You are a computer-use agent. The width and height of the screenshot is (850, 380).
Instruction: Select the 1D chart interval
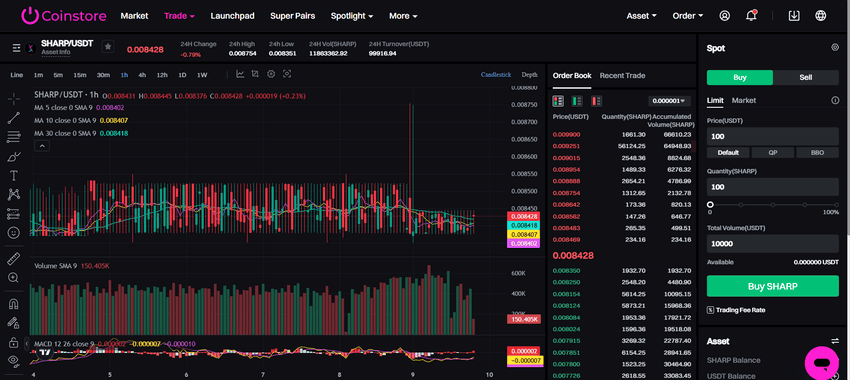(x=182, y=75)
